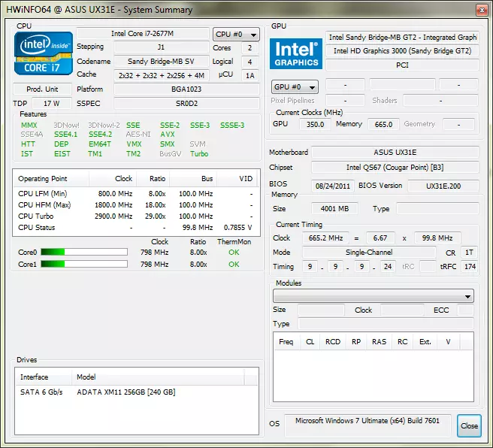Select the CPU HFM (Max) row
The height and width of the screenshot is (448, 493).
click(136, 205)
